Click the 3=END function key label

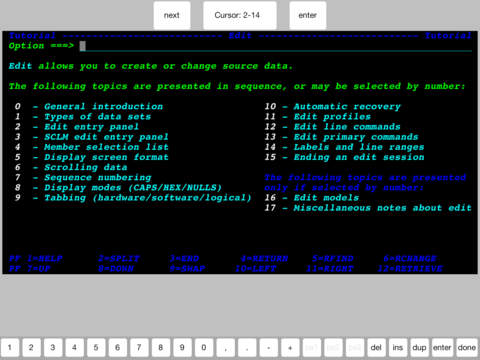pos(184,259)
